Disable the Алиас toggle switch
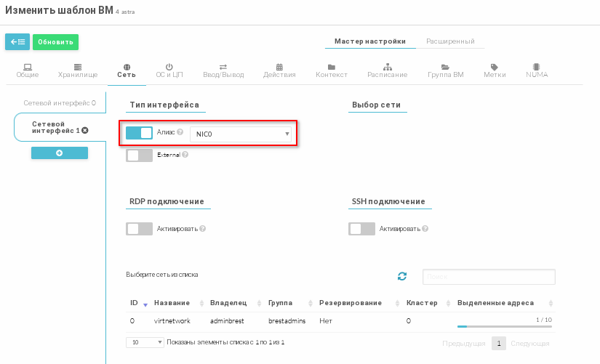Screen dimensions: 600x364 (139, 133)
